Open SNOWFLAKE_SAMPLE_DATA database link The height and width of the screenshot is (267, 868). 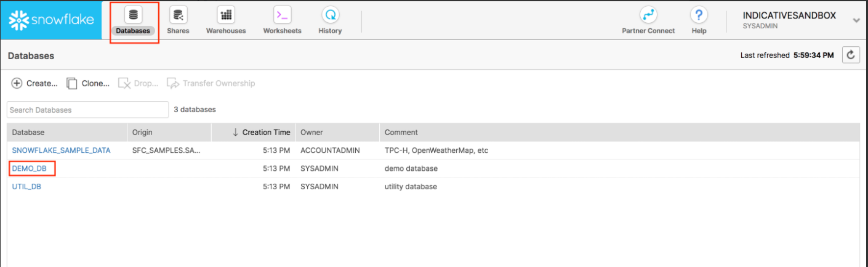point(62,150)
